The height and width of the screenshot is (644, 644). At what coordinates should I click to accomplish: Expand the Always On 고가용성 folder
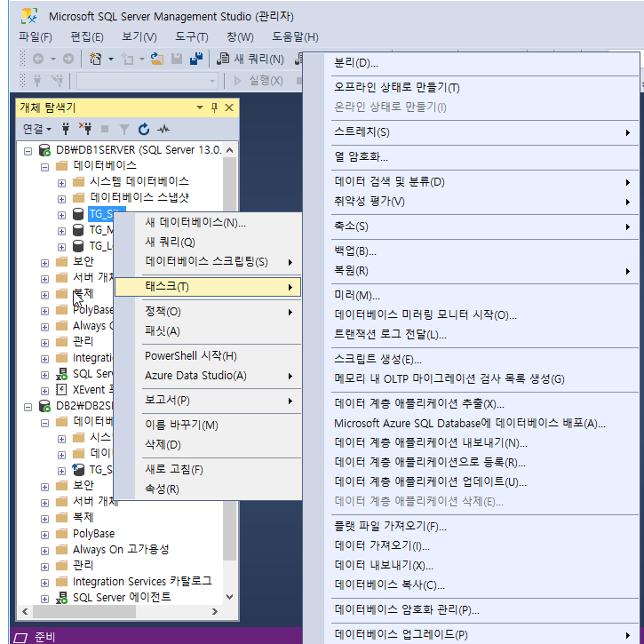(x=44, y=552)
